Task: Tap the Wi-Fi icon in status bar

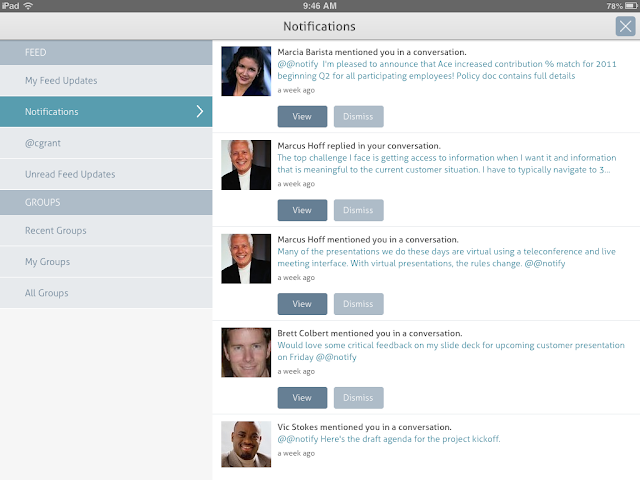Action: click(28, 6)
